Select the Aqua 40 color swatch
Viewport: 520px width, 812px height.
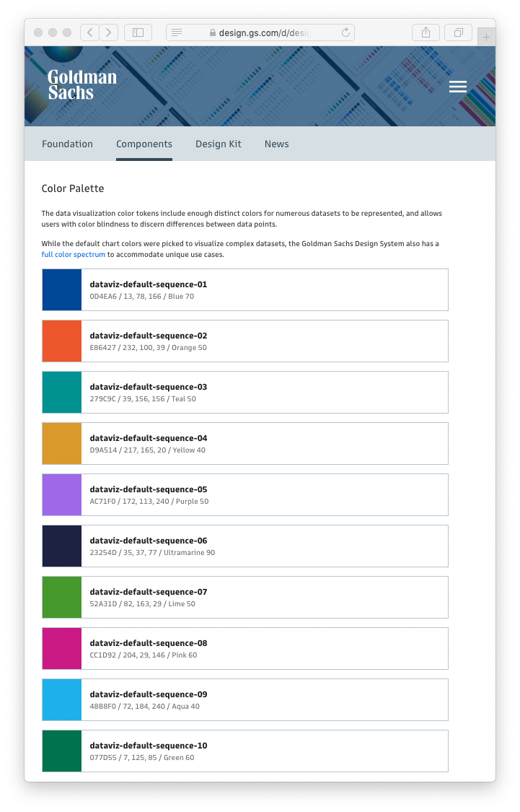(x=62, y=699)
